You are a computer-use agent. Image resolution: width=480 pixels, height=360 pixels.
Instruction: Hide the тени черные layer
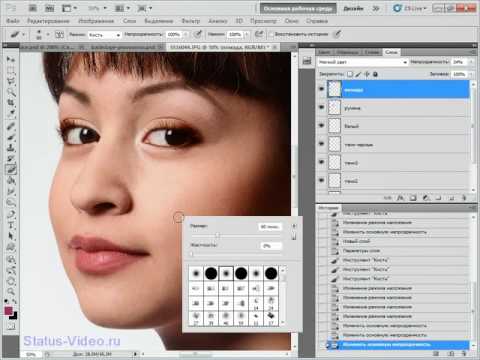point(321,144)
